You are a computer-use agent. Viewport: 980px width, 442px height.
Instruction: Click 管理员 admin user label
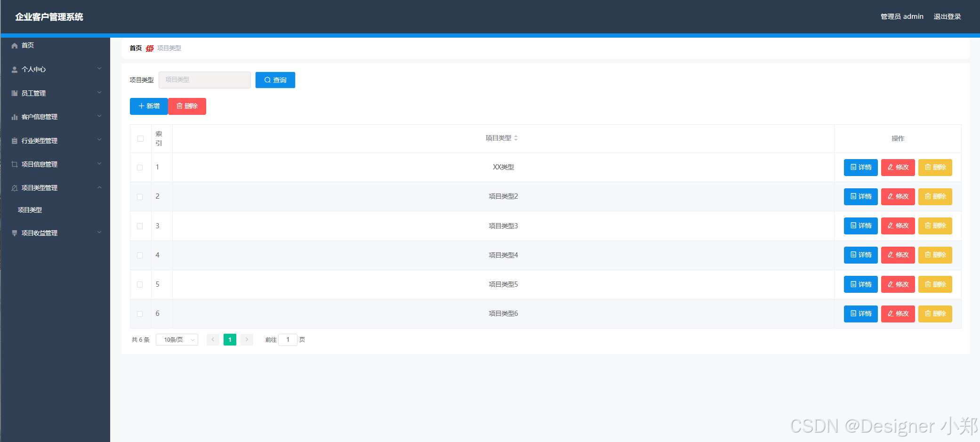point(902,16)
